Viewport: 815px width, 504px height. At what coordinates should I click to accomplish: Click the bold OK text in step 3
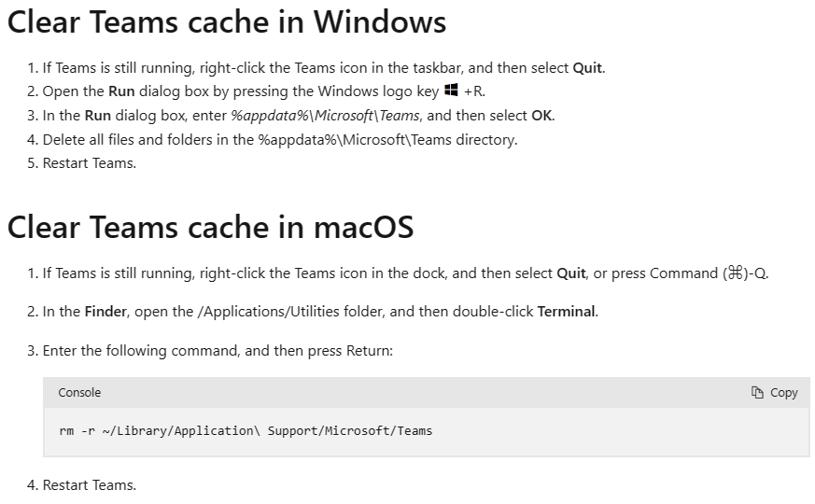pos(541,116)
